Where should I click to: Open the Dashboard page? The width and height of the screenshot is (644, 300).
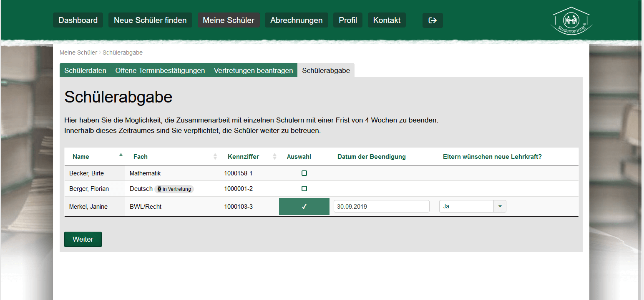coord(78,20)
